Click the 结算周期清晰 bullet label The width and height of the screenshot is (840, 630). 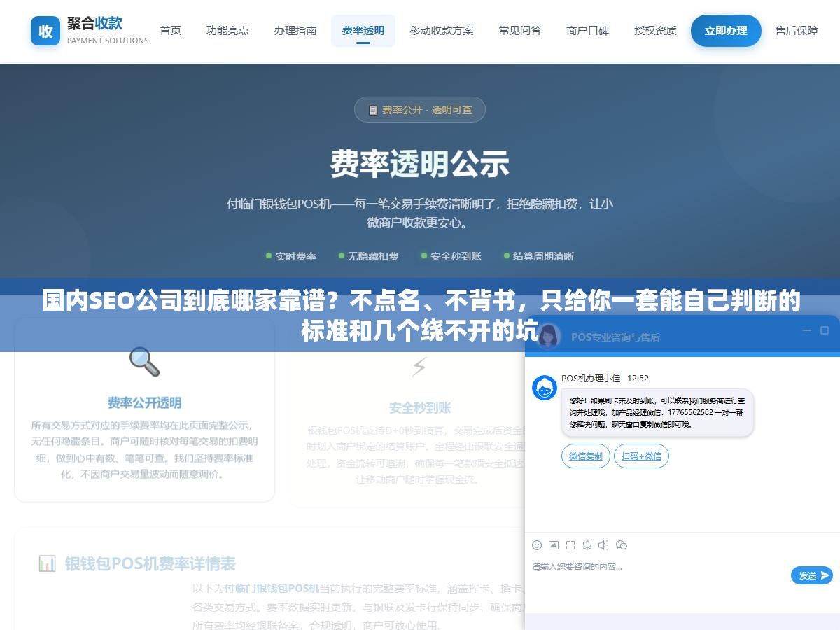tap(543, 256)
